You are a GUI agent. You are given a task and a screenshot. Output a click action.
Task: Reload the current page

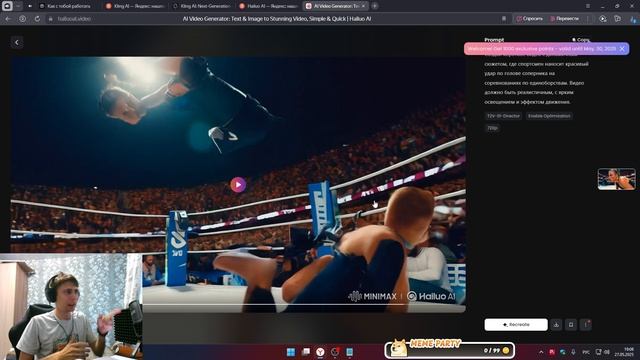[x=37, y=19]
